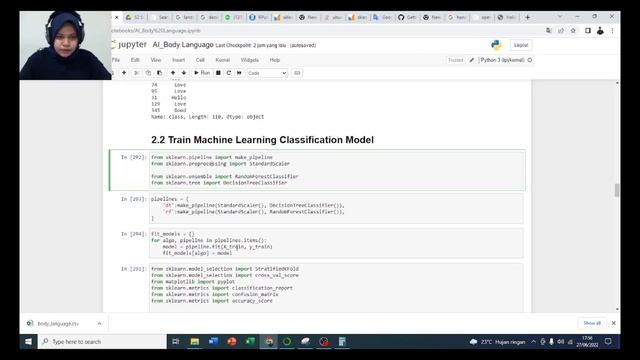
Task: Interrupt the kernel with stop icon
Action: (x=218, y=73)
